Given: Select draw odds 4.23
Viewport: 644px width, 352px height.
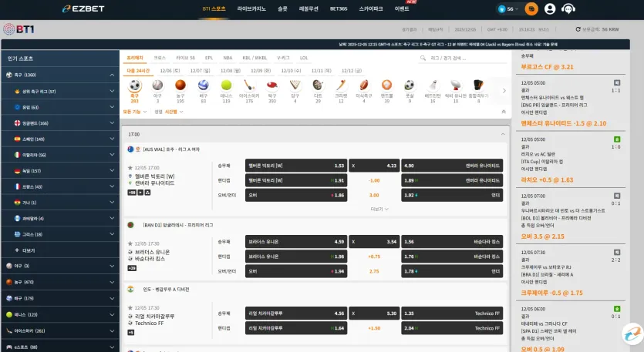Looking at the screenshot, I should point(374,166).
